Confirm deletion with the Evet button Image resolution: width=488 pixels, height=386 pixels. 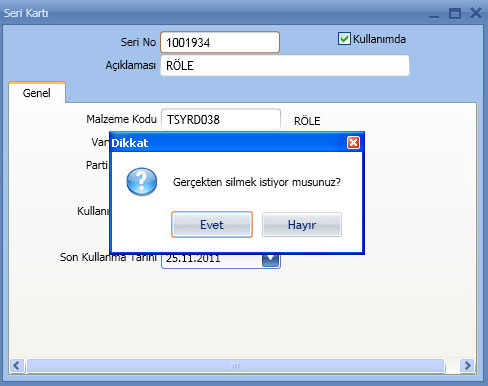212,224
